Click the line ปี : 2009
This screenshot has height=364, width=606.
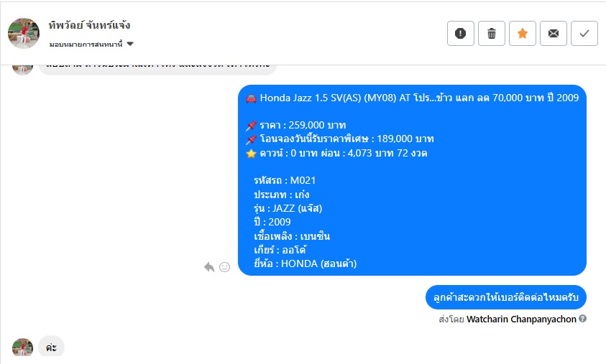click(x=272, y=222)
